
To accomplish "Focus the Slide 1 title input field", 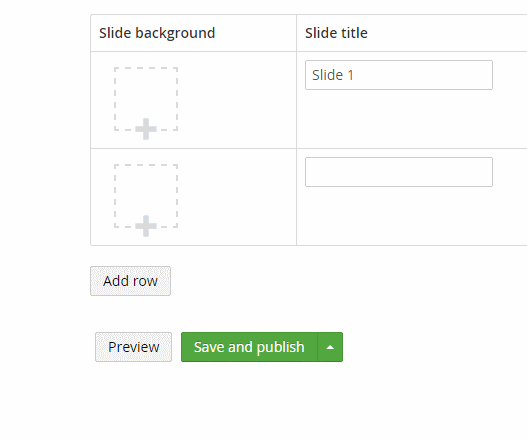I will (x=399, y=75).
